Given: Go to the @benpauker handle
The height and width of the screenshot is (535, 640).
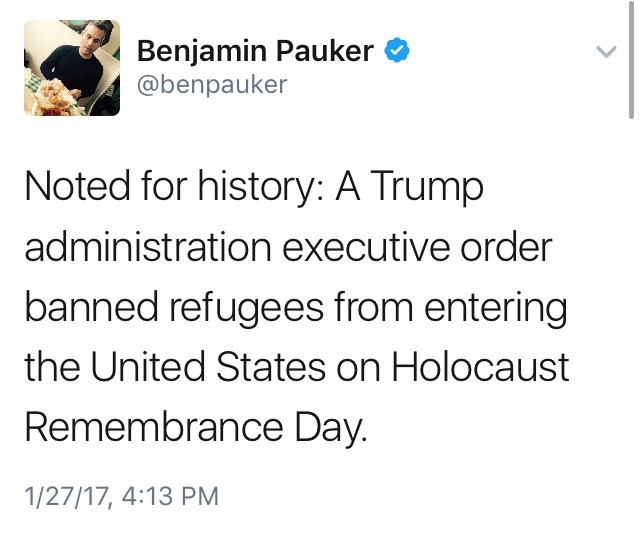Looking at the screenshot, I should coord(212,84).
